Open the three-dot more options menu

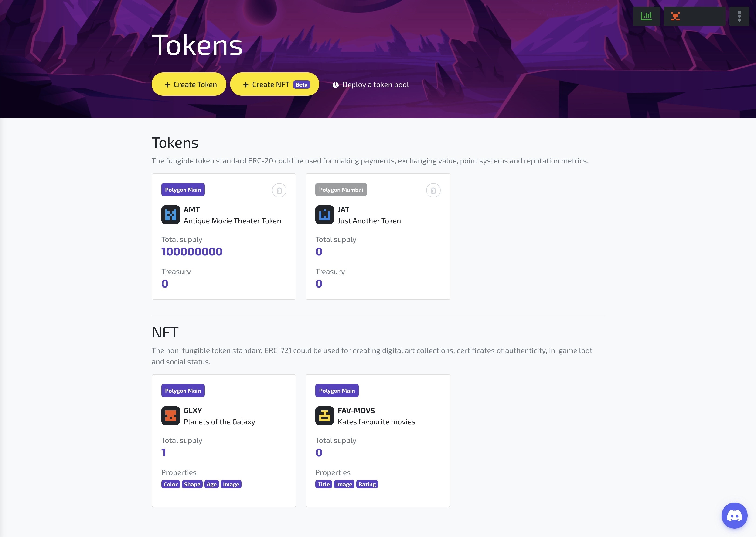point(739,16)
